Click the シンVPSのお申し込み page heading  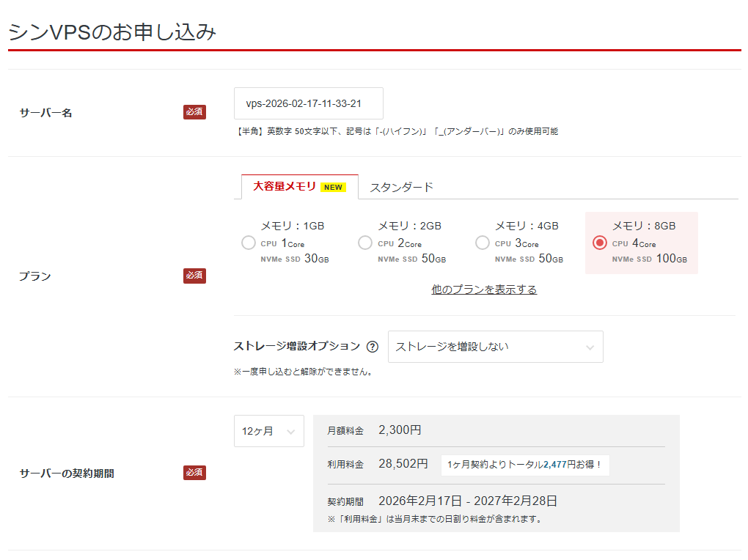click(x=112, y=32)
